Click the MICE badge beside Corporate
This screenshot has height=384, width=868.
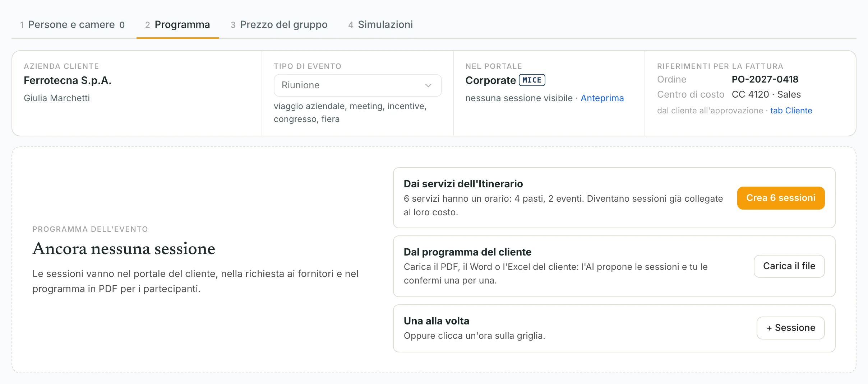pyautogui.click(x=532, y=80)
